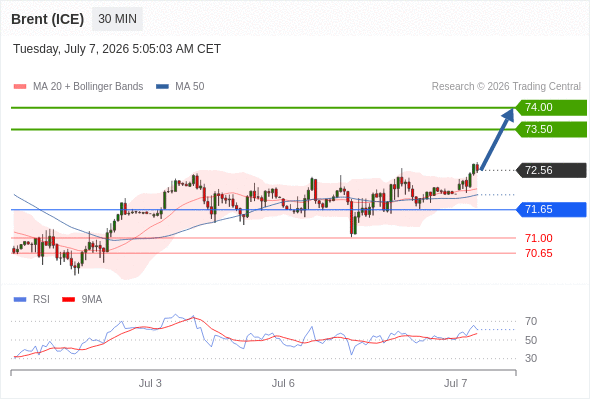590x400 pixels.
Task: Toggle the MA 20 + Bollinger Bands legend label
Action: click(88, 87)
